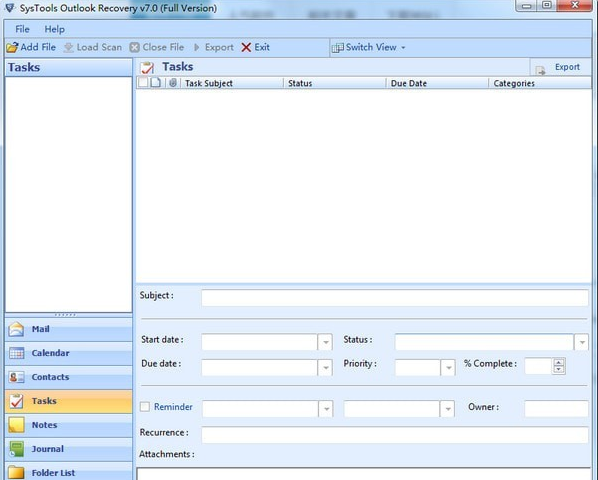
Task: Expand the Switch View dropdown arrow
Action: [403, 48]
